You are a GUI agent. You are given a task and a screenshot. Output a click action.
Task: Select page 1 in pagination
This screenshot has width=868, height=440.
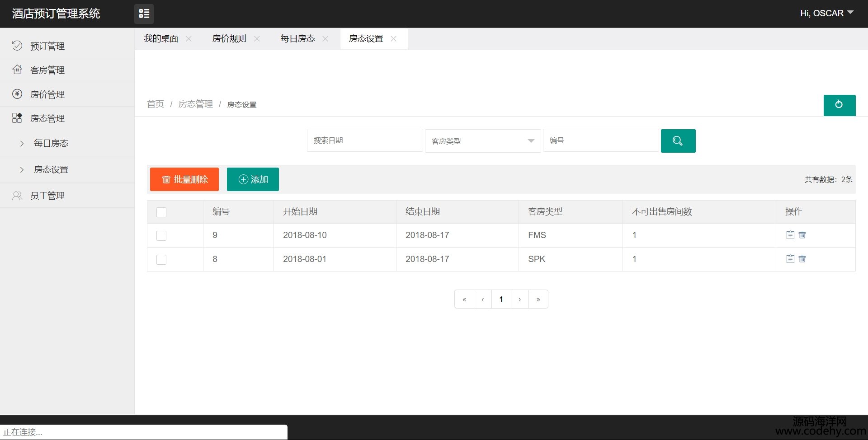pos(501,299)
